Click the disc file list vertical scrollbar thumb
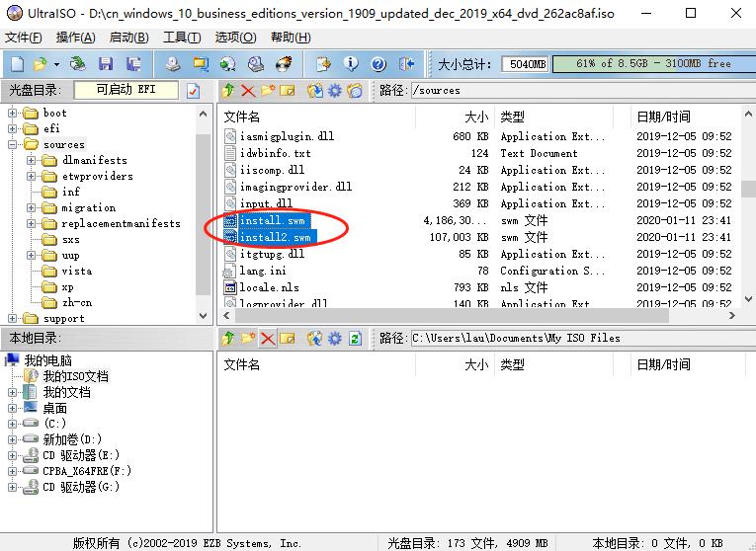The height and width of the screenshot is (551, 756). pos(748,189)
